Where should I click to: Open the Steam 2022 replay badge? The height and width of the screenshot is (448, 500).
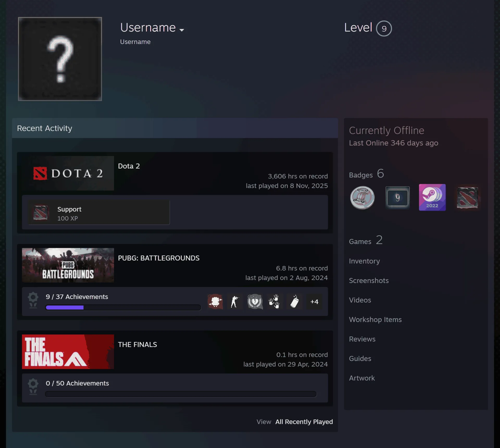click(x=432, y=197)
